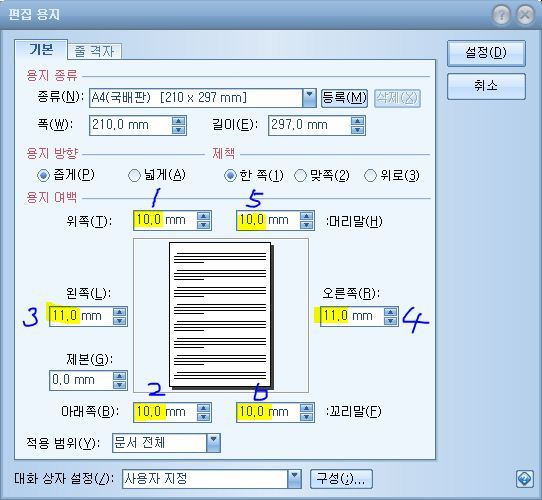Decrease 폭(W) width with down arrow
Screen dimensions: 542x500
pos(179,130)
